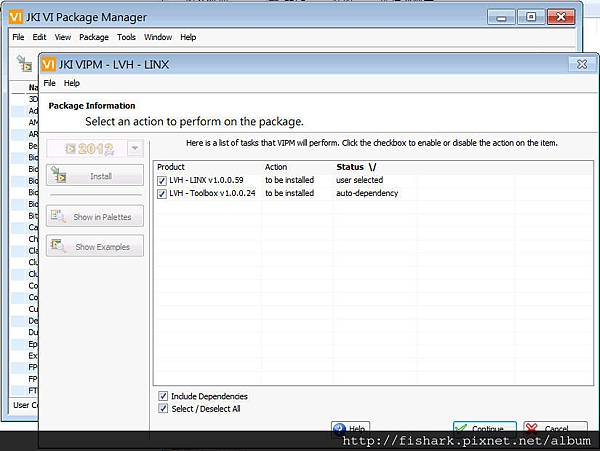The width and height of the screenshot is (600, 451).
Task: Open Window menu in VI Package Manager
Action: click(x=158, y=37)
